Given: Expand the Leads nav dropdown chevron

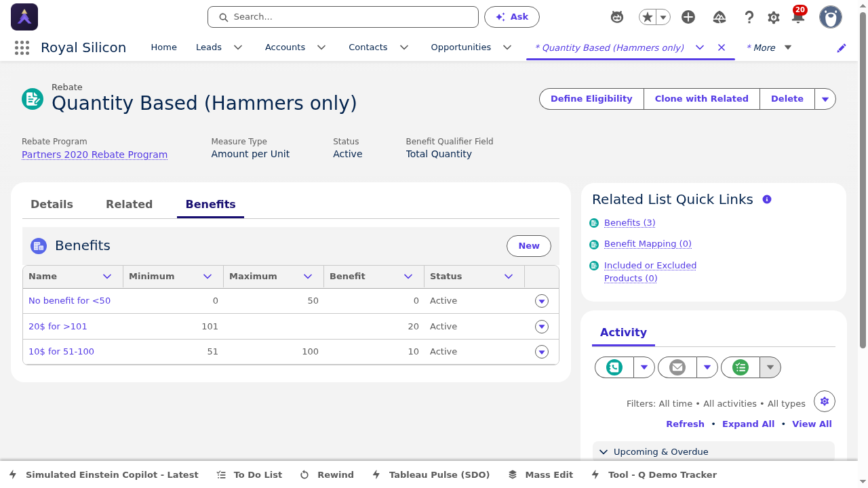Looking at the screenshot, I should click(238, 47).
